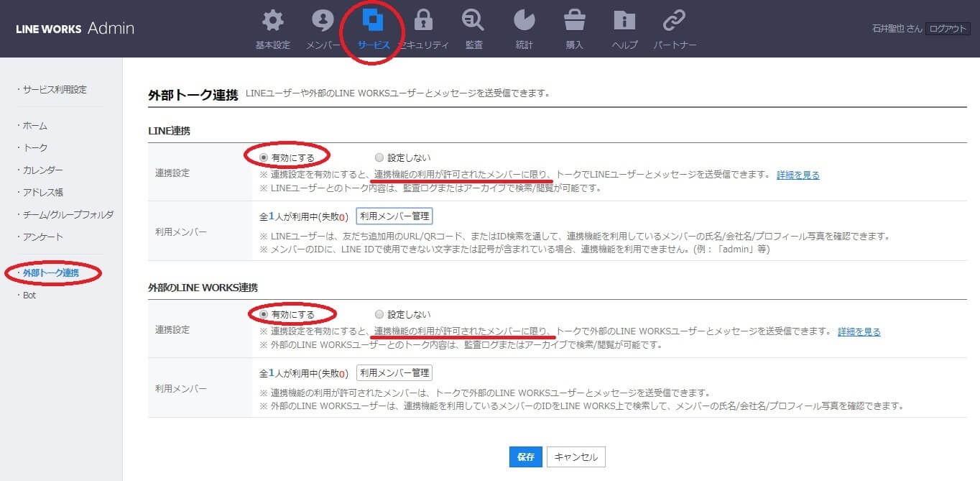Open the メンバー person icon
The image size is (980, 481).
323,22
